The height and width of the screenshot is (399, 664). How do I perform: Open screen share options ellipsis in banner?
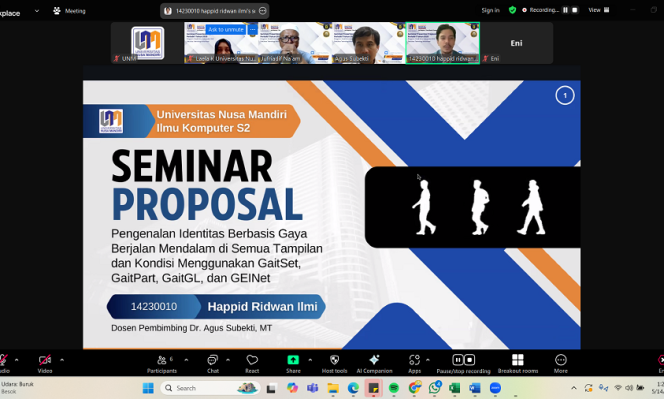point(263,11)
